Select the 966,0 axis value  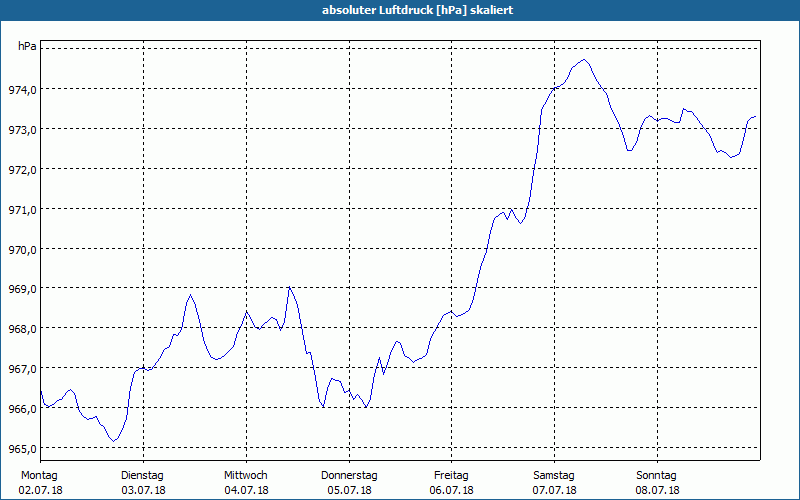click(22, 409)
